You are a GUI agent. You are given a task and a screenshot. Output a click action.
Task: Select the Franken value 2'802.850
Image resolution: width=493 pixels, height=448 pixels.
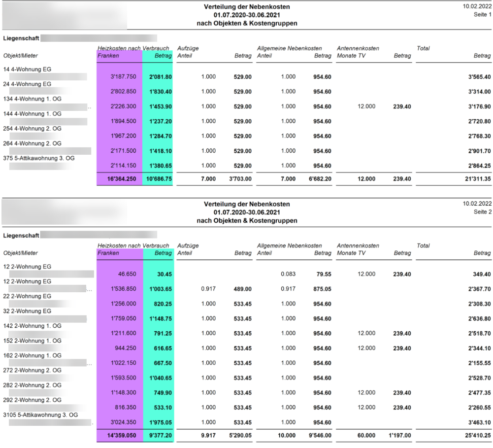click(123, 92)
